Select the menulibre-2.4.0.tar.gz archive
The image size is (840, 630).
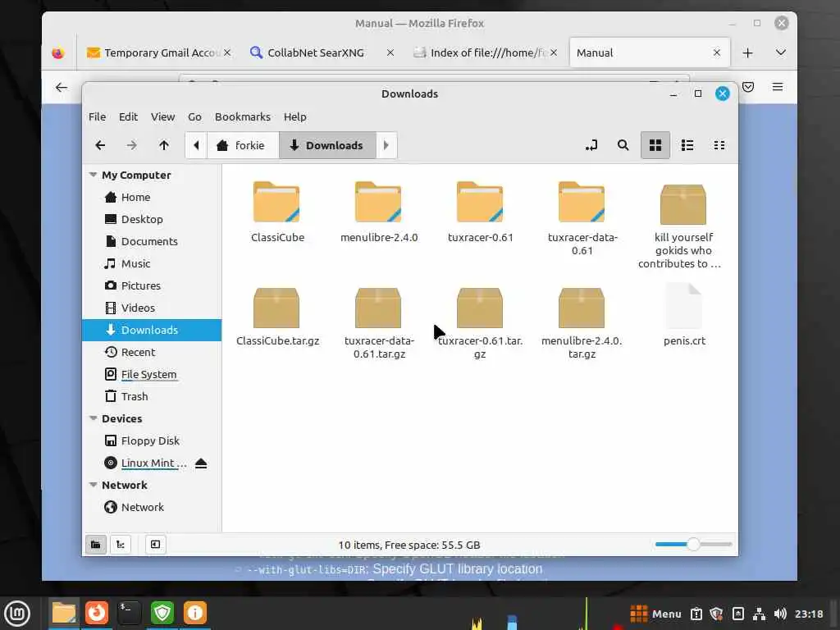[x=582, y=322]
